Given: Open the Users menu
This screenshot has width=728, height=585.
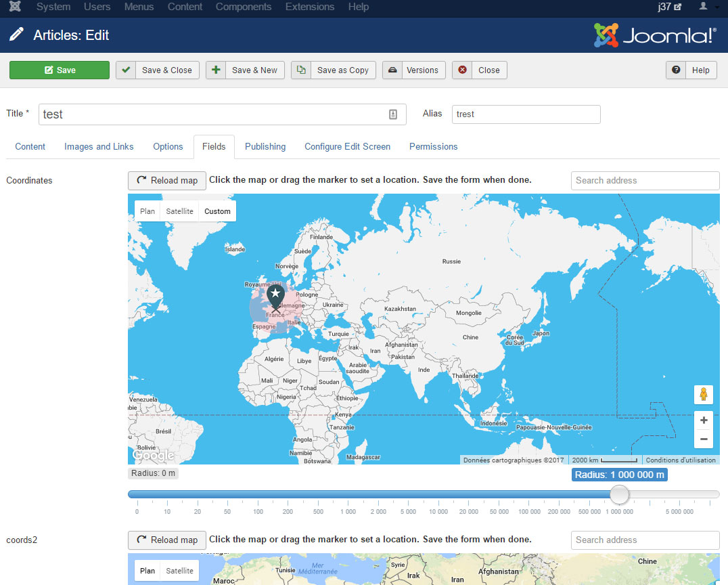Looking at the screenshot, I should [x=97, y=7].
